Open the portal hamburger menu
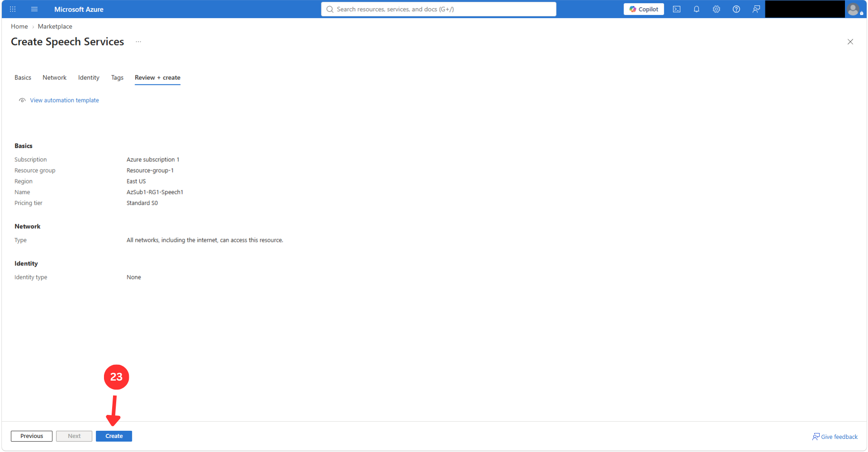 pos(34,9)
